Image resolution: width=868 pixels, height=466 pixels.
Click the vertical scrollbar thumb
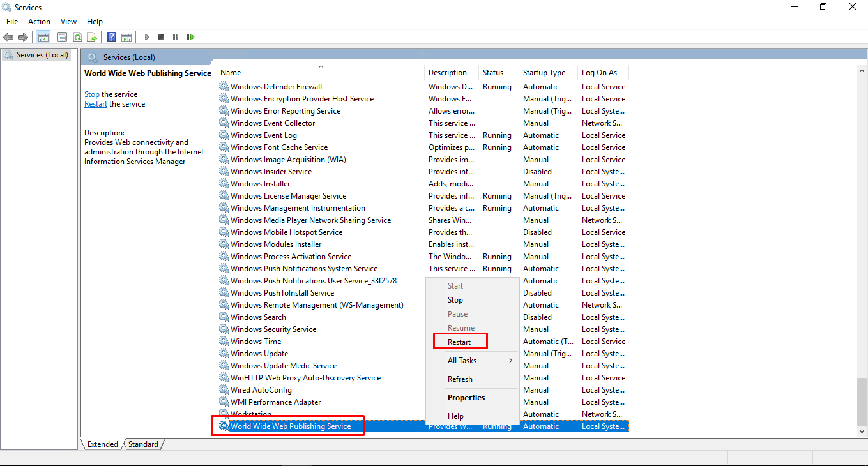[x=862, y=401]
